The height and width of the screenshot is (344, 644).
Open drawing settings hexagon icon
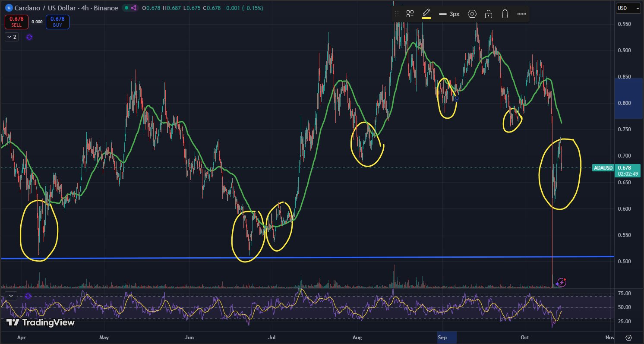(472, 14)
